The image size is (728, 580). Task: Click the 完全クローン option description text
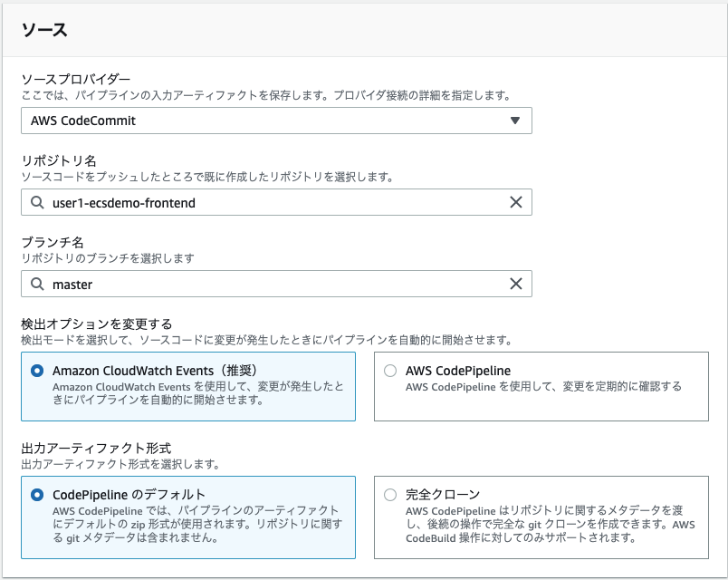[x=551, y=524]
